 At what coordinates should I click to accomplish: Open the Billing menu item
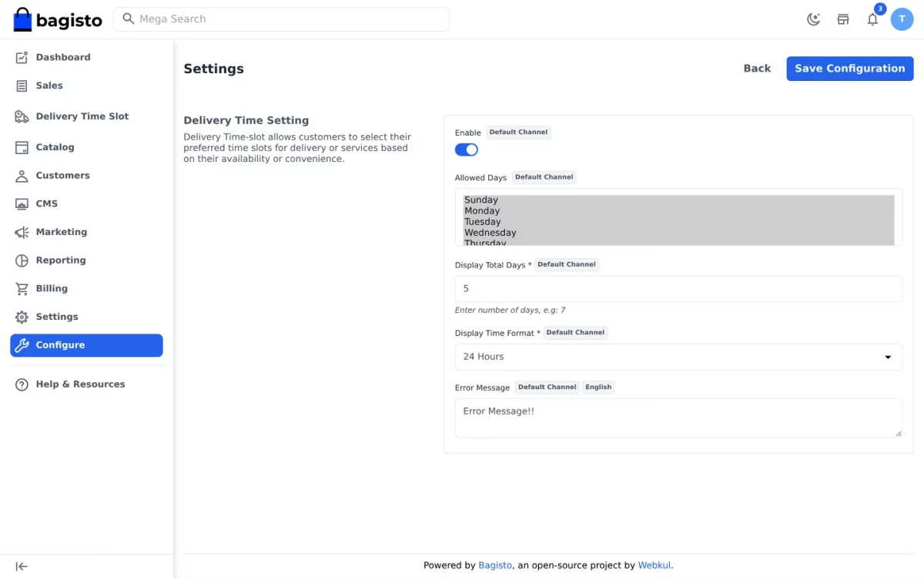86,288
